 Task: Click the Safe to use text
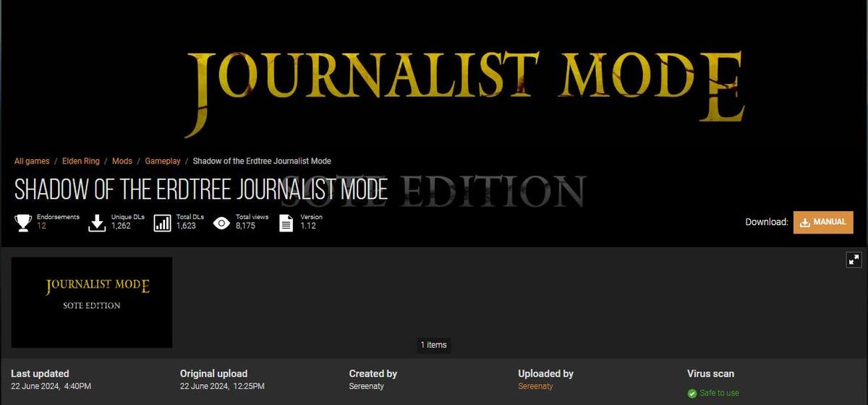tap(719, 393)
